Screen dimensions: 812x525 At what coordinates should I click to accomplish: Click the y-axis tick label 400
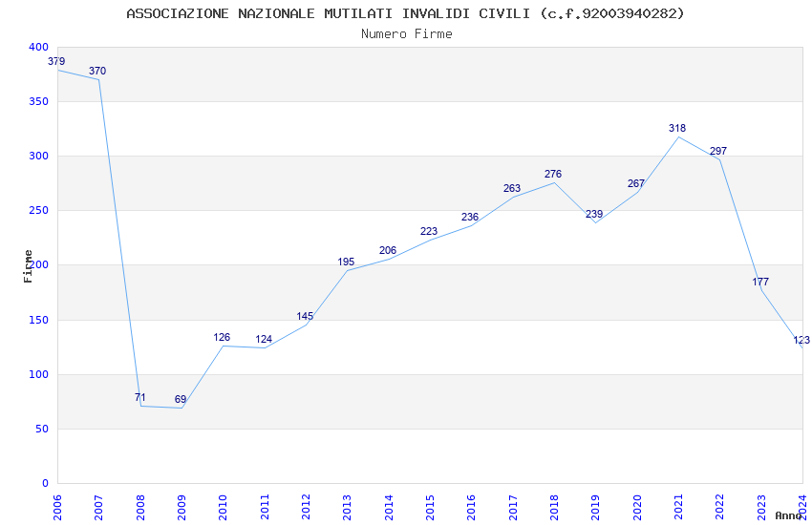point(39,47)
